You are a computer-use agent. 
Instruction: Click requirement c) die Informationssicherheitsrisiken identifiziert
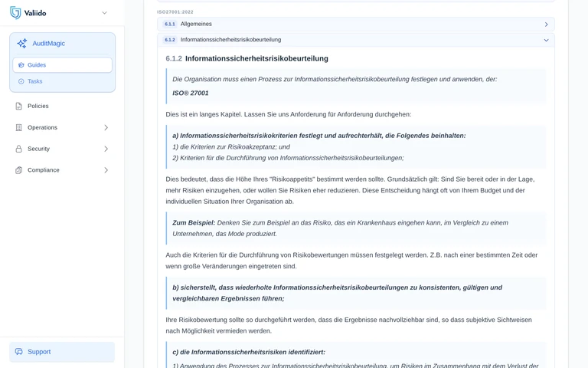(x=249, y=352)
